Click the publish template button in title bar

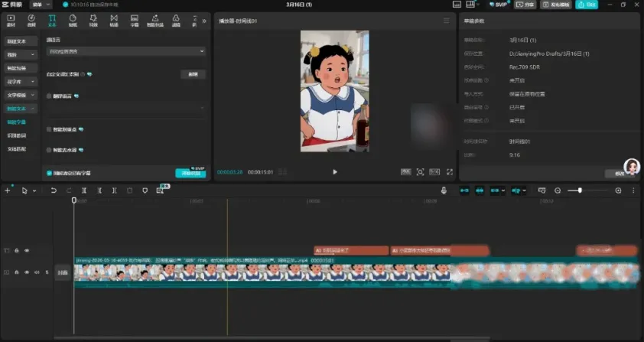tap(556, 5)
